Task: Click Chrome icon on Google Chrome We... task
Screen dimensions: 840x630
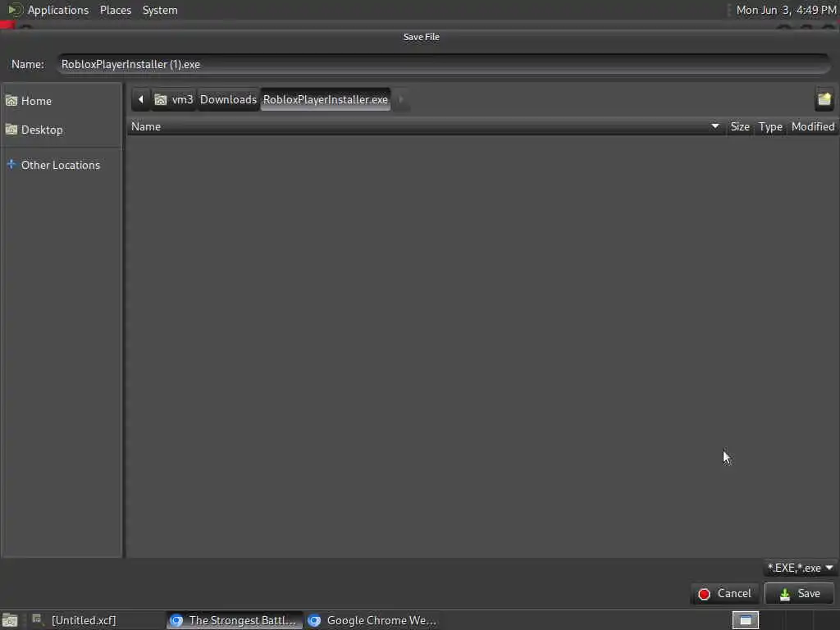Action: click(314, 620)
